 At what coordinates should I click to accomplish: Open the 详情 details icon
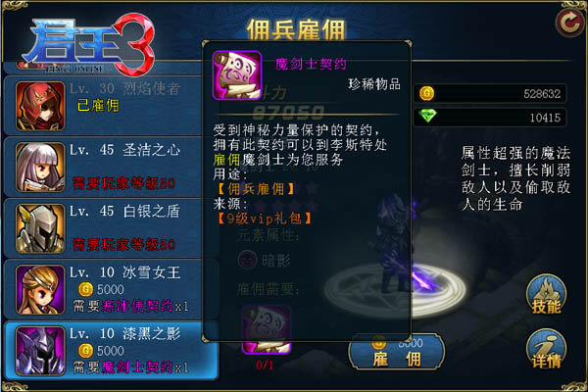point(546,350)
